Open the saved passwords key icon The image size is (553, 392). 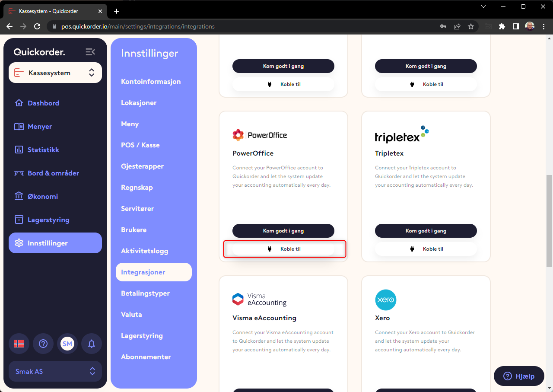coord(443,26)
